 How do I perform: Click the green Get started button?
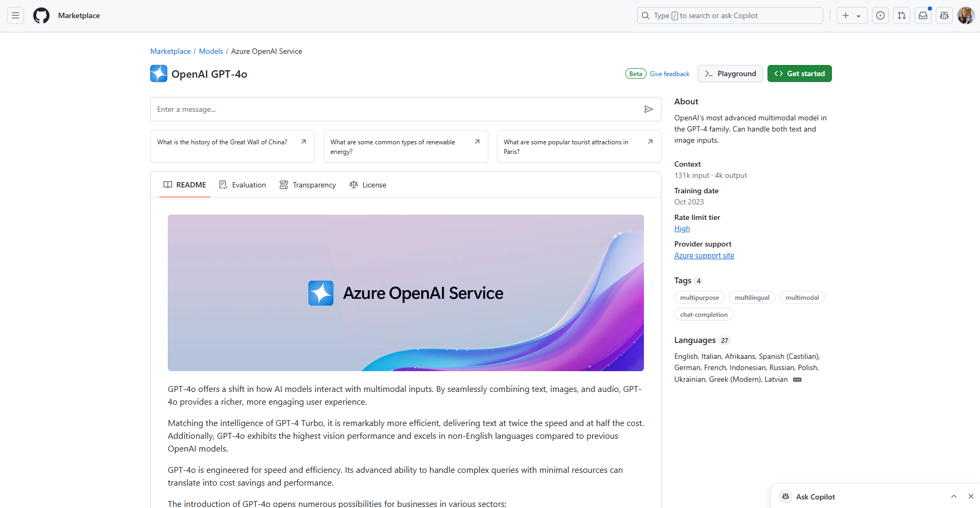coord(799,73)
